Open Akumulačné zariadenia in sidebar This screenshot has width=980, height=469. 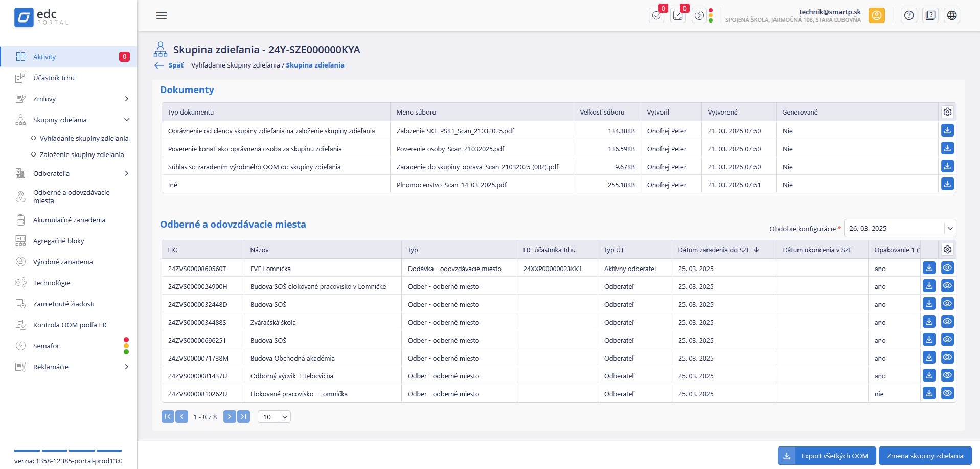pos(69,220)
